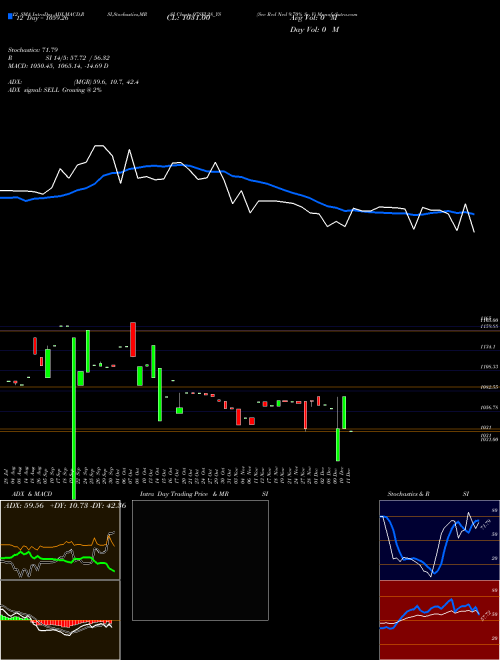The width and height of the screenshot is (500, 660).
Task: Select the '12 Day = 1059.26' value
Action: click(41, 19)
